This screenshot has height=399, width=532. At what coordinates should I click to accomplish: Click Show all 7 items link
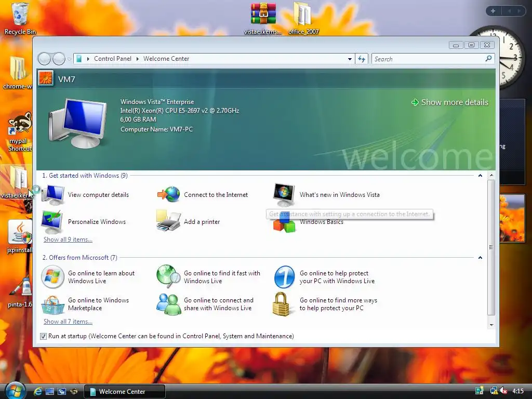tap(68, 322)
